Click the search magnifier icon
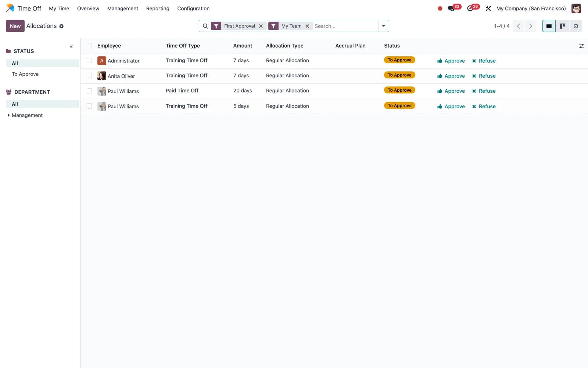Image resolution: width=588 pixels, height=368 pixels. (205, 26)
